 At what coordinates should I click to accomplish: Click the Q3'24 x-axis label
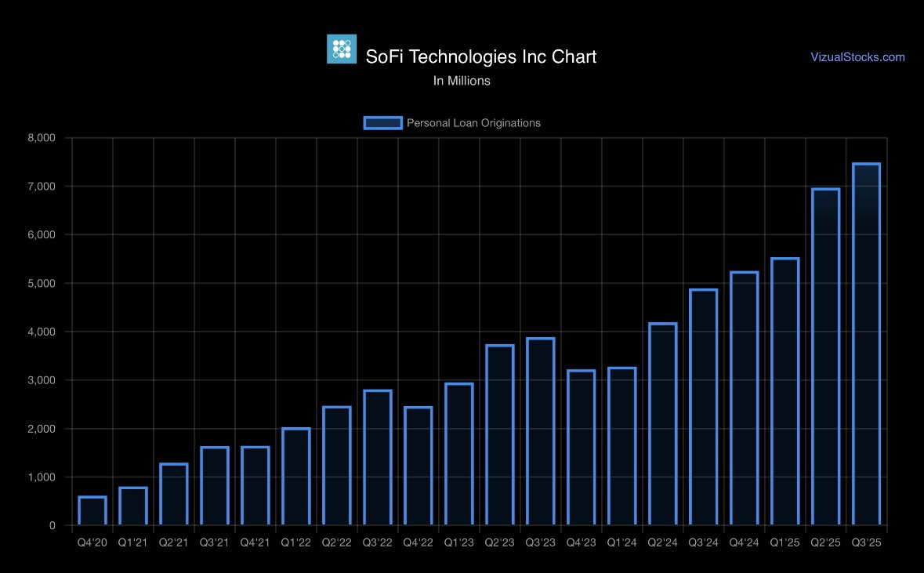click(703, 542)
